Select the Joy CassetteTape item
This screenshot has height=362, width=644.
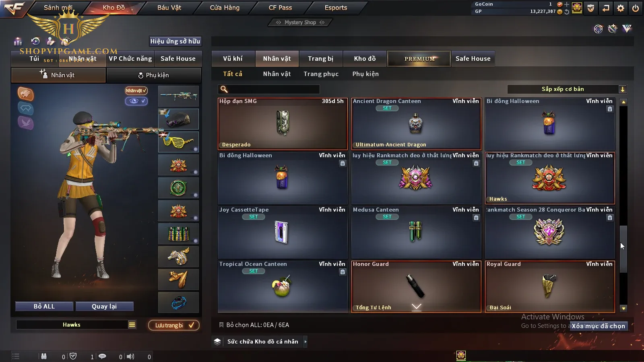pos(283,232)
